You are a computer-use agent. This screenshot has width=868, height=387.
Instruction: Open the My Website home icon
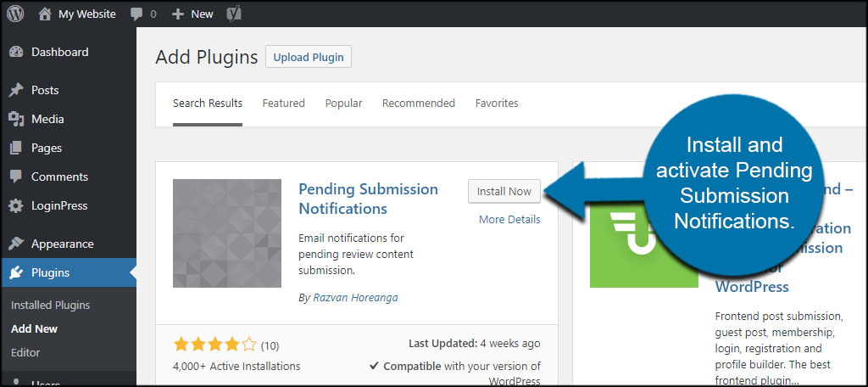(x=44, y=14)
